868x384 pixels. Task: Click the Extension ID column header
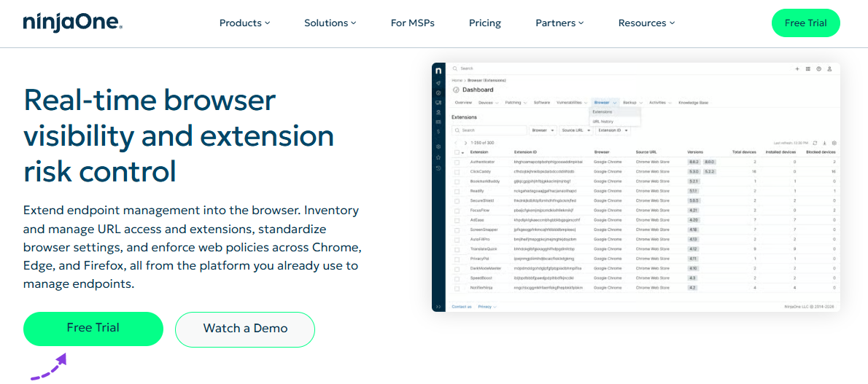(x=526, y=152)
